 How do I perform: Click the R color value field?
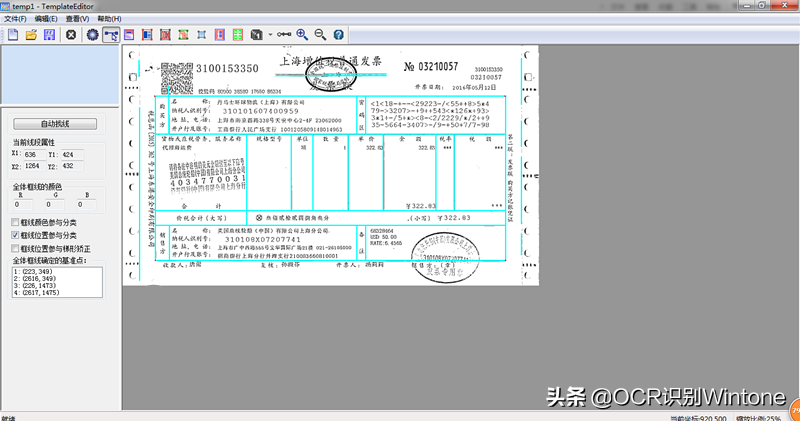[x=22, y=204]
